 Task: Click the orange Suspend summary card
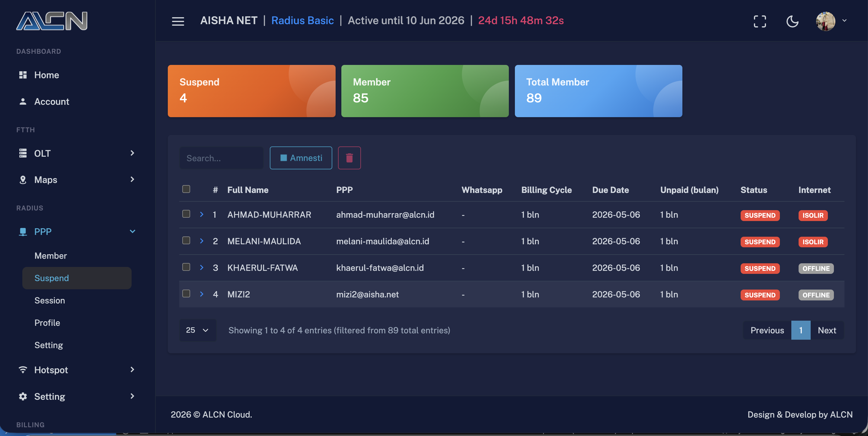251,91
